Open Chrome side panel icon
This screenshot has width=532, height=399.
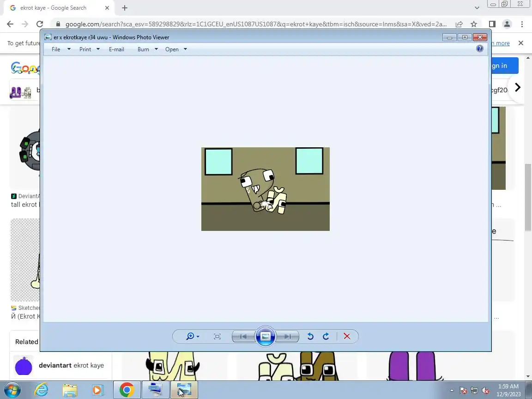click(x=492, y=24)
